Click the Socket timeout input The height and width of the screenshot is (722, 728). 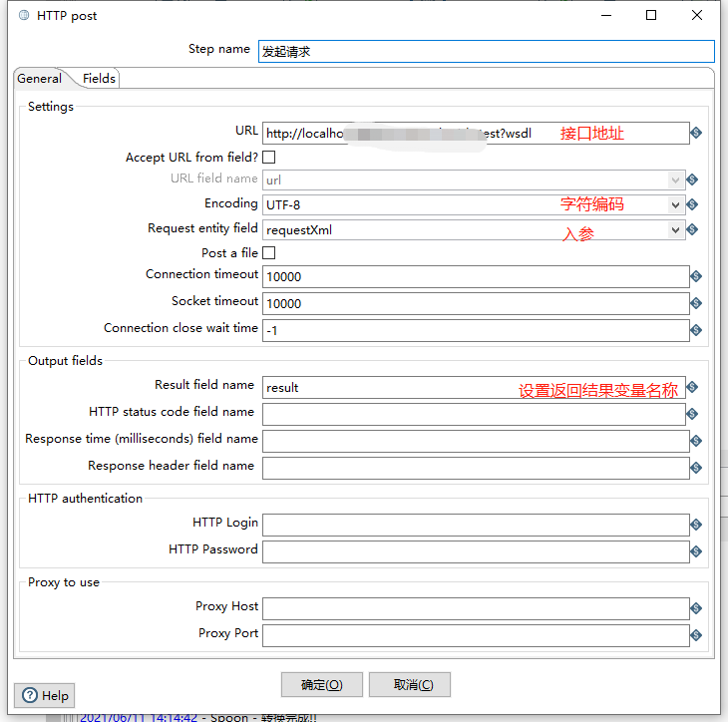(476, 303)
